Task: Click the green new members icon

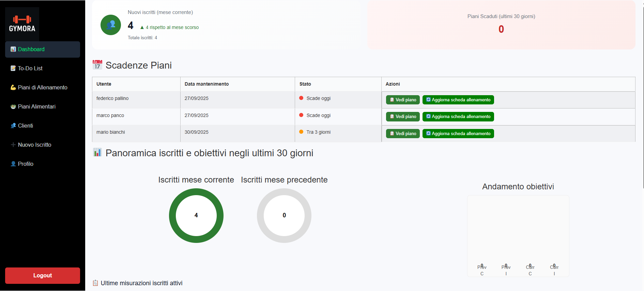Action: click(111, 25)
